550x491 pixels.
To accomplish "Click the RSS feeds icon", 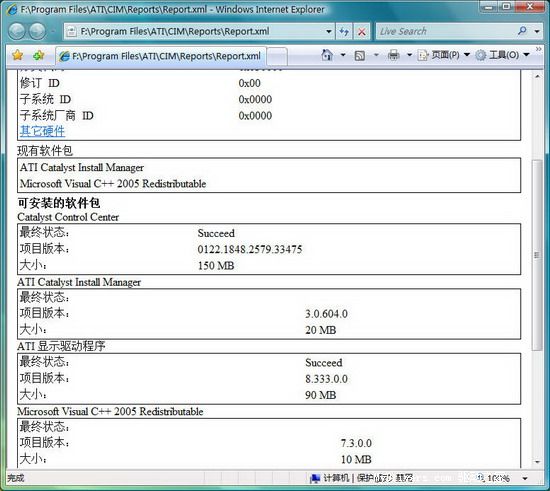I will pyautogui.click(x=360, y=55).
